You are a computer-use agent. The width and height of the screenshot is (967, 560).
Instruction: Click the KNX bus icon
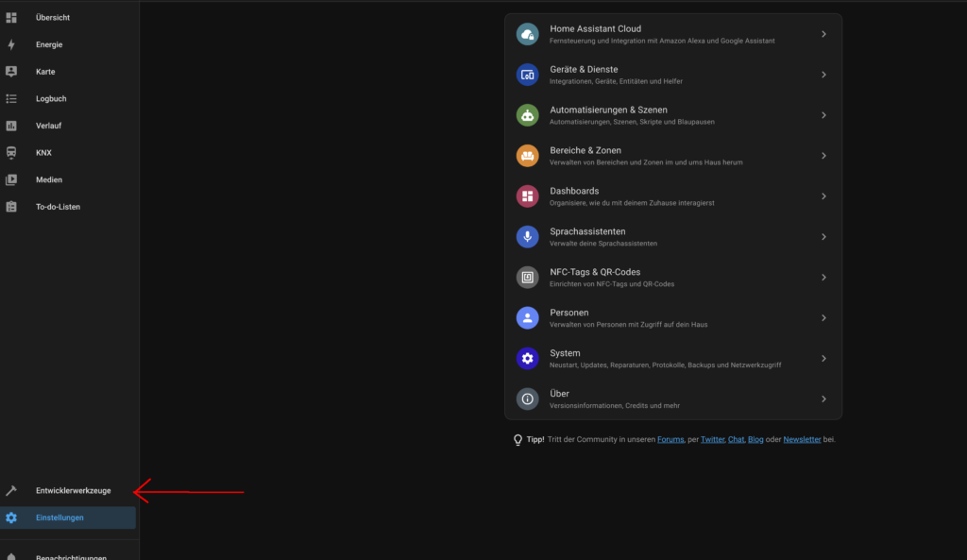click(11, 152)
